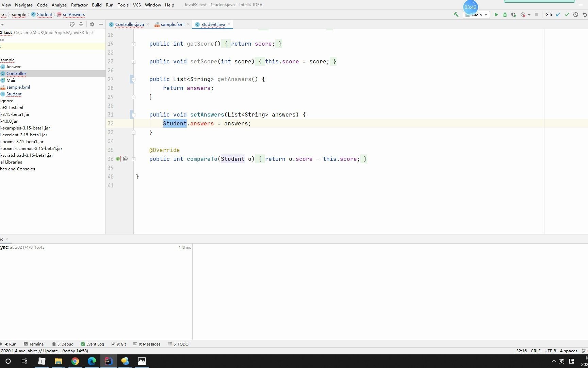Run with Coverage shield icon

(514, 15)
